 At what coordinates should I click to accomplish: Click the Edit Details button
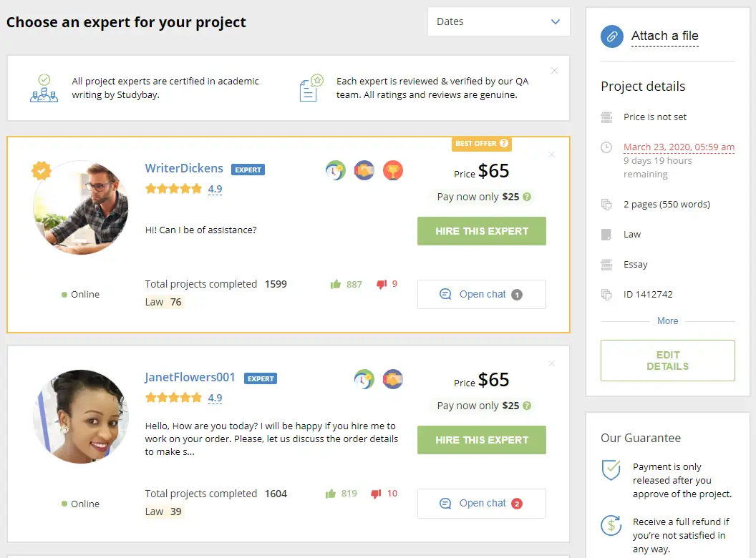(x=667, y=361)
